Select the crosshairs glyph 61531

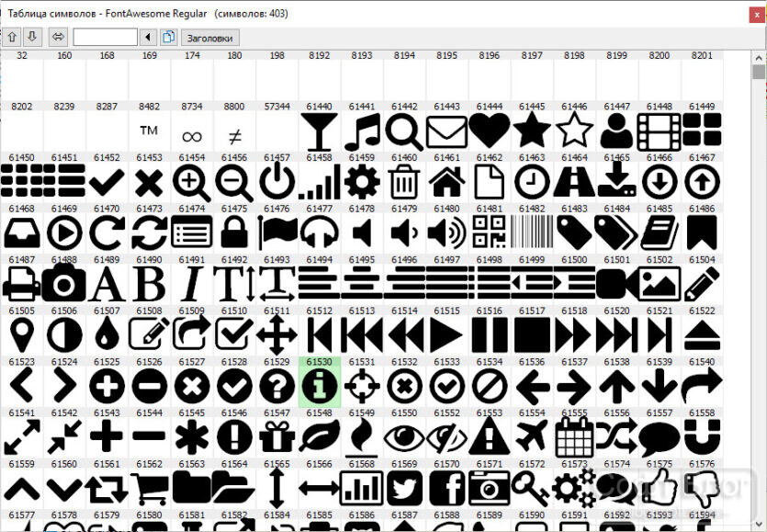tap(362, 386)
